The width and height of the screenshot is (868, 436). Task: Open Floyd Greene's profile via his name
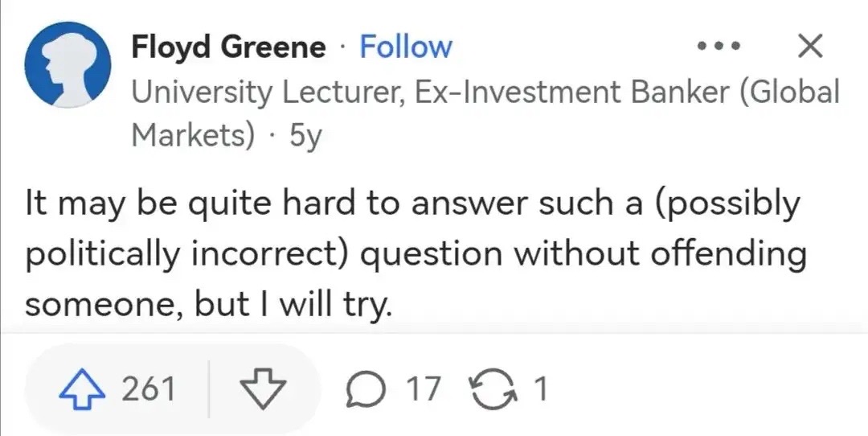(229, 47)
